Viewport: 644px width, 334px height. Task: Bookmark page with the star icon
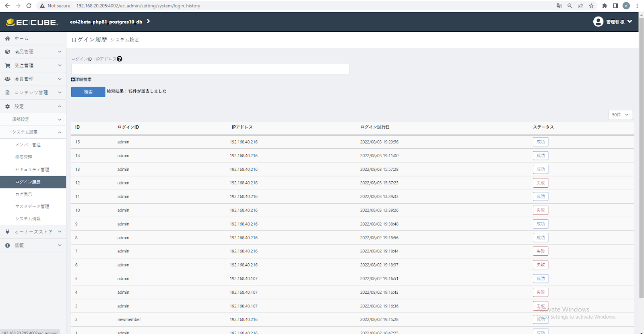coord(591,6)
